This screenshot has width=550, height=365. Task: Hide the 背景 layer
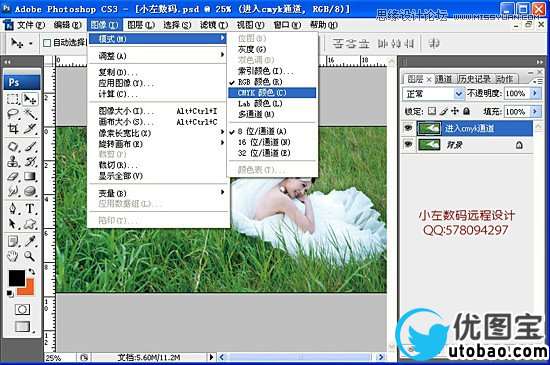[x=408, y=144]
